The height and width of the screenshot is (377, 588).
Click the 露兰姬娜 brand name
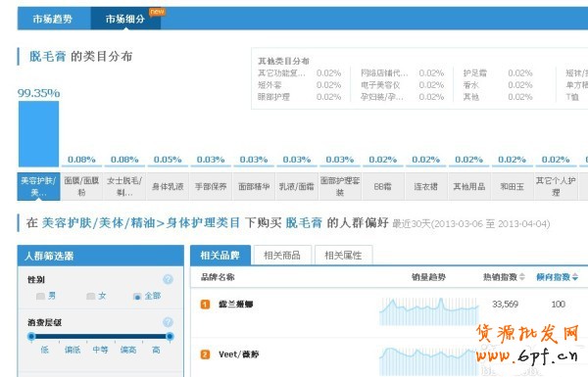click(x=236, y=305)
